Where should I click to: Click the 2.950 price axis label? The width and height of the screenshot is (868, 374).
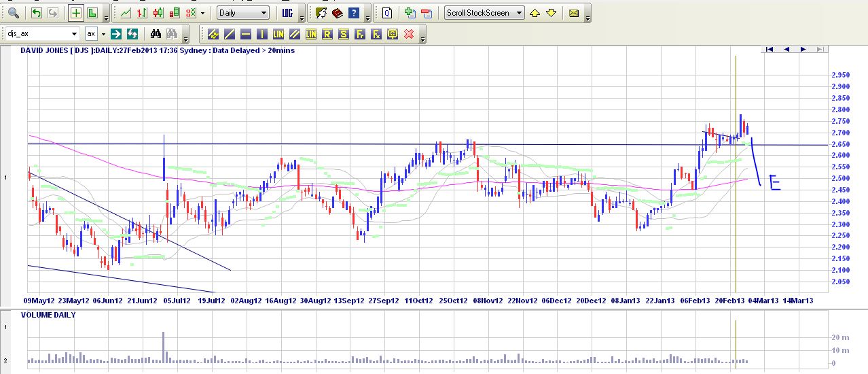841,75
